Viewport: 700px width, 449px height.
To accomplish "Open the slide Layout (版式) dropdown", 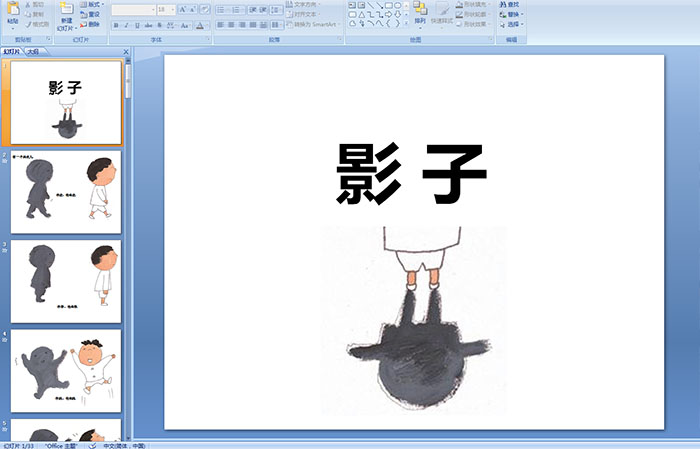I will pyautogui.click(x=92, y=4).
